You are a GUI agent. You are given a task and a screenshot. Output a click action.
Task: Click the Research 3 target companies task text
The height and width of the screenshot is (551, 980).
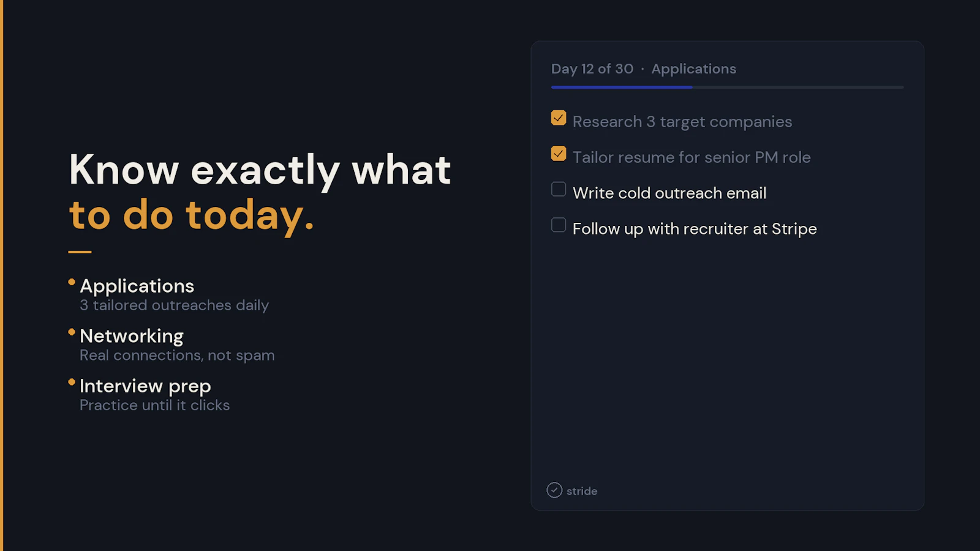[682, 122]
